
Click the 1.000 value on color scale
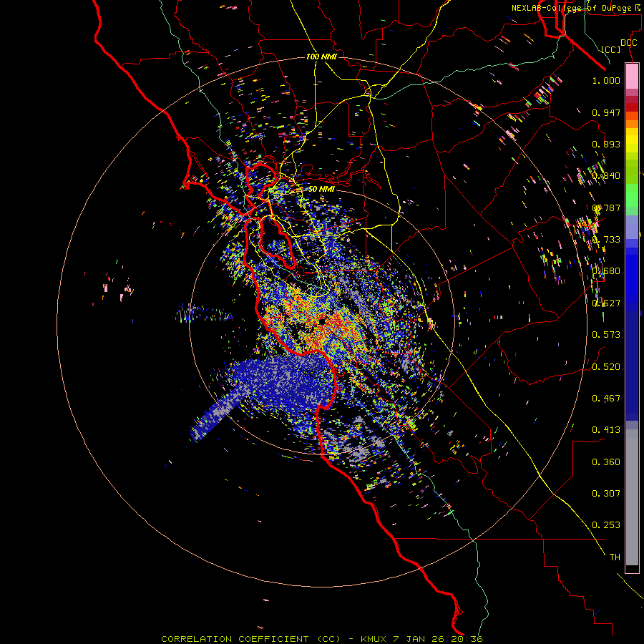point(606,80)
